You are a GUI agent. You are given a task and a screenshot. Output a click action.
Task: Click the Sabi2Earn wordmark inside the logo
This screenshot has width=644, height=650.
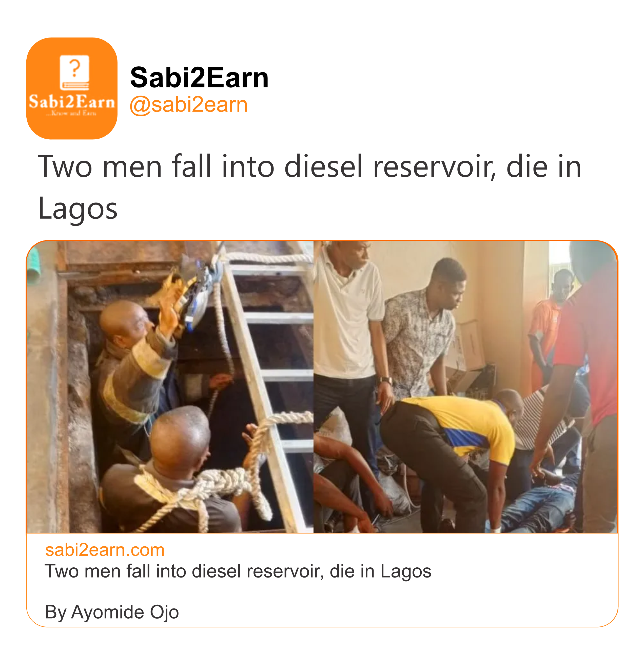pyautogui.click(x=72, y=102)
